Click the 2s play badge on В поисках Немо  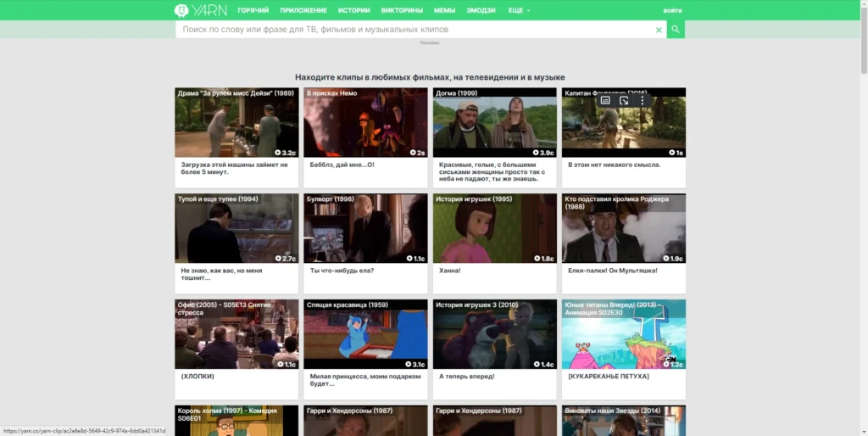pyautogui.click(x=417, y=153)
